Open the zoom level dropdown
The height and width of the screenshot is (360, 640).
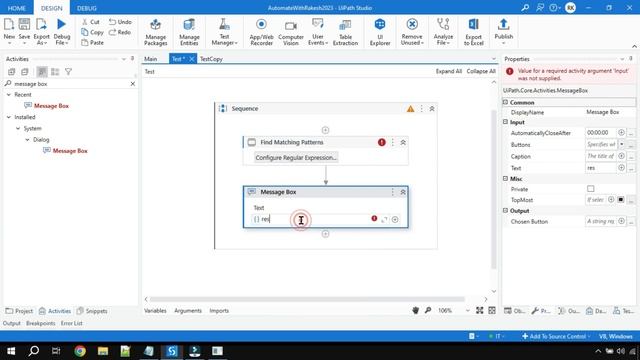tap(467, 311)
